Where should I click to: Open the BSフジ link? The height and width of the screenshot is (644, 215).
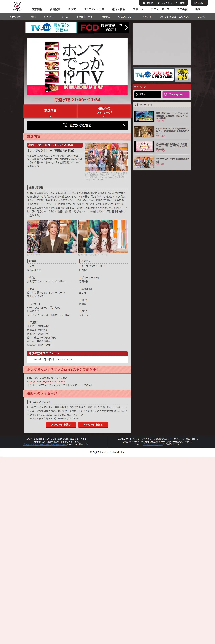click(201, 17)
